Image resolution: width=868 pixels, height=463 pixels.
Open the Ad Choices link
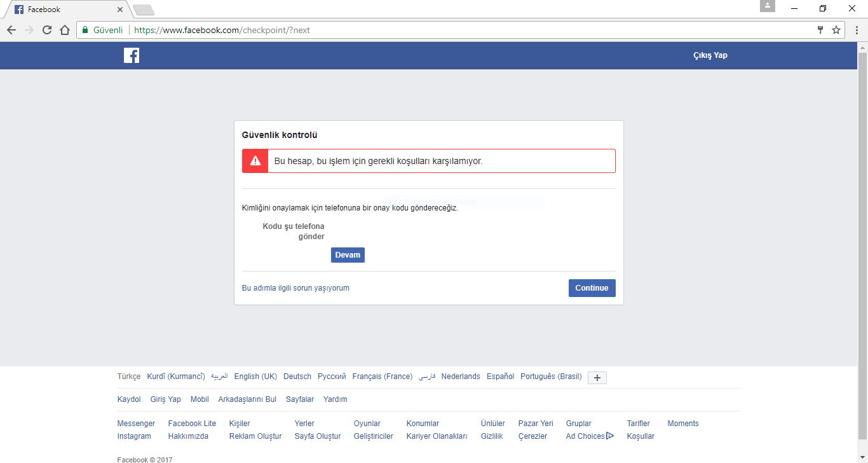click(x=585, y=436)
